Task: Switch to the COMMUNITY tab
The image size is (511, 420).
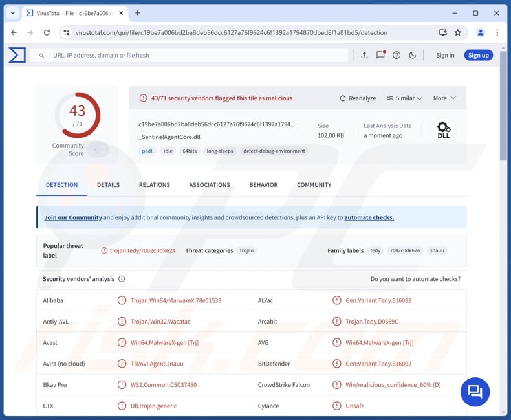Action: point(314,185)
